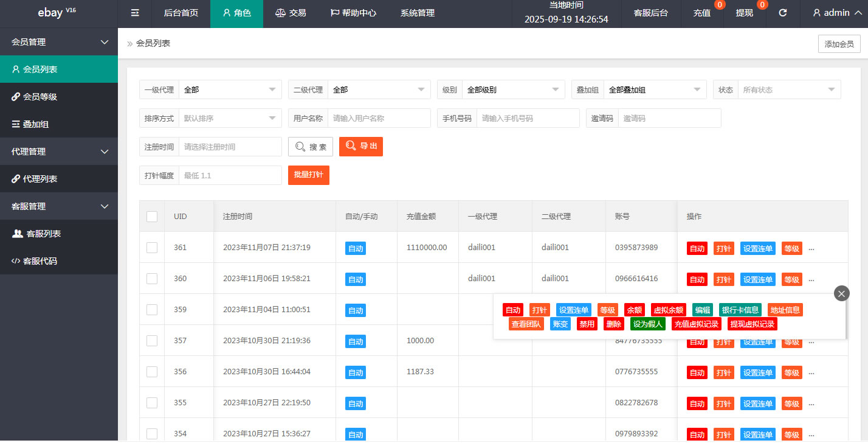This screenshot has width=868, height=443.
Task: Click 删除 in the action popup
Action: coord(614,324)
